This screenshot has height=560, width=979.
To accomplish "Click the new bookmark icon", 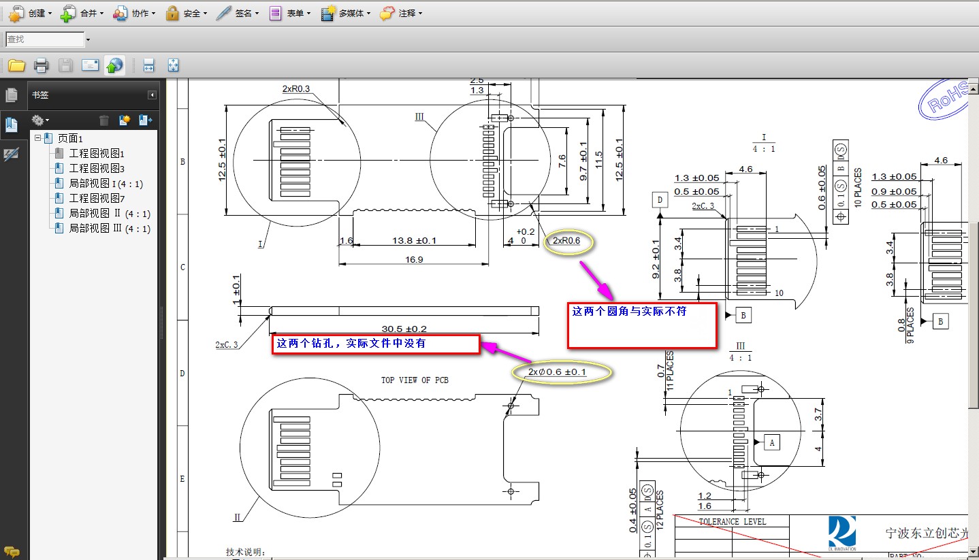I will point(125,120).
